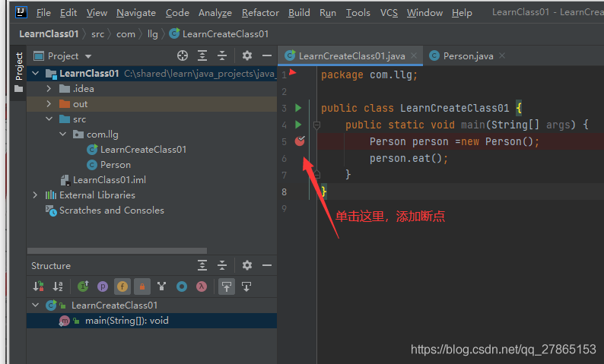
Task: Click src breadcrumb
Action: [98, 34]
